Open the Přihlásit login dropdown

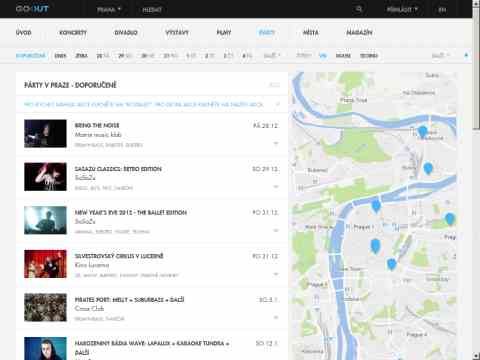tap(402, 10)
